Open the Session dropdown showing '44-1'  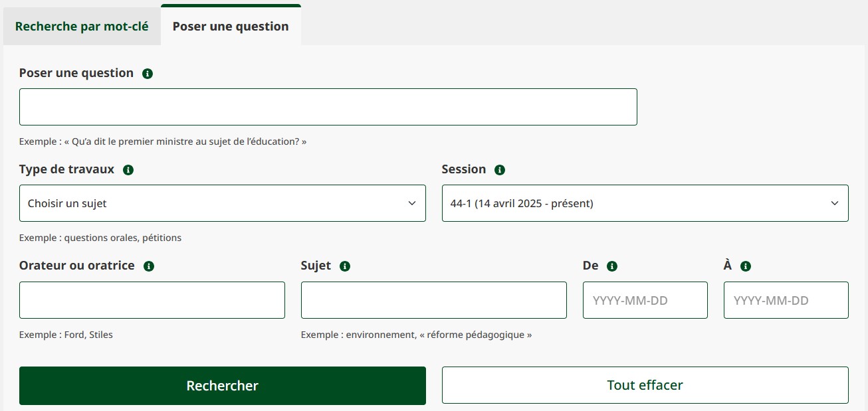click(x=645, y=203)
